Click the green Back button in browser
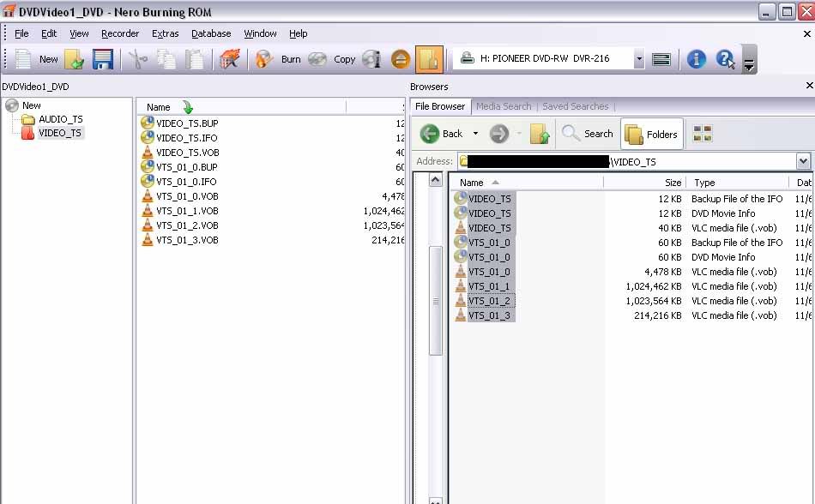The width and height of the screenshot is (815, 504). (441, 134)
